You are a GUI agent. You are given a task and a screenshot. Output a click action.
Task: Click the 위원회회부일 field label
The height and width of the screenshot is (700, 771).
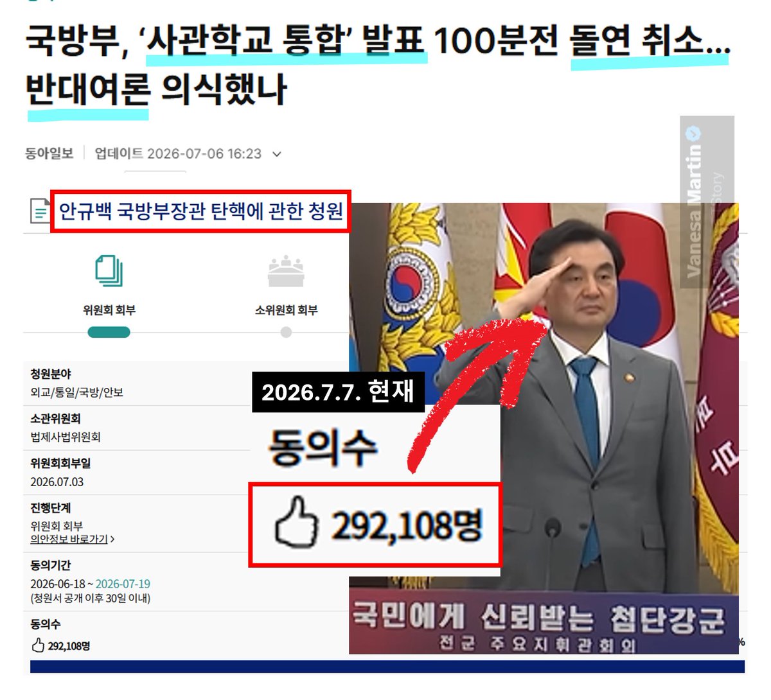pyautogui.click(x=60, y=463)
